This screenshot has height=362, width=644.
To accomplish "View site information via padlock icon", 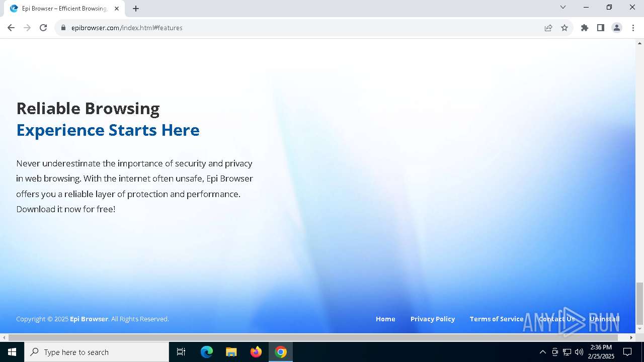I will click(63, 28).
